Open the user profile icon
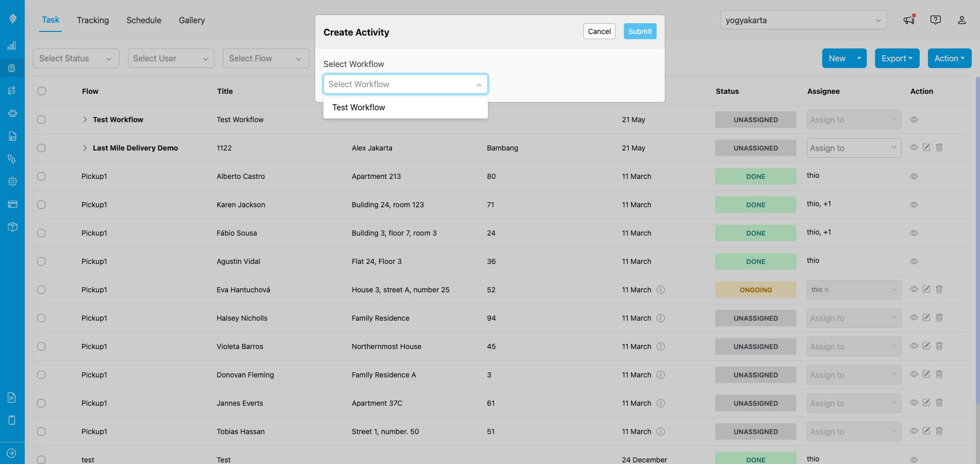 962,20
